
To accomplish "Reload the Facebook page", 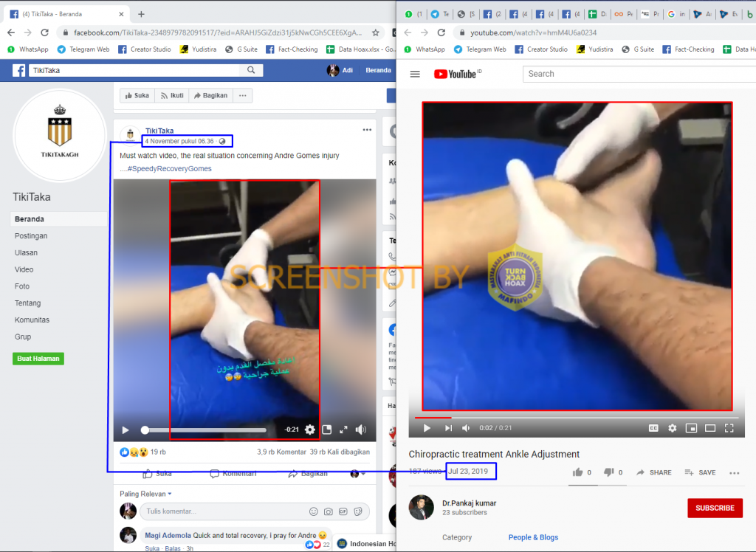I will (x=44, y=32).
